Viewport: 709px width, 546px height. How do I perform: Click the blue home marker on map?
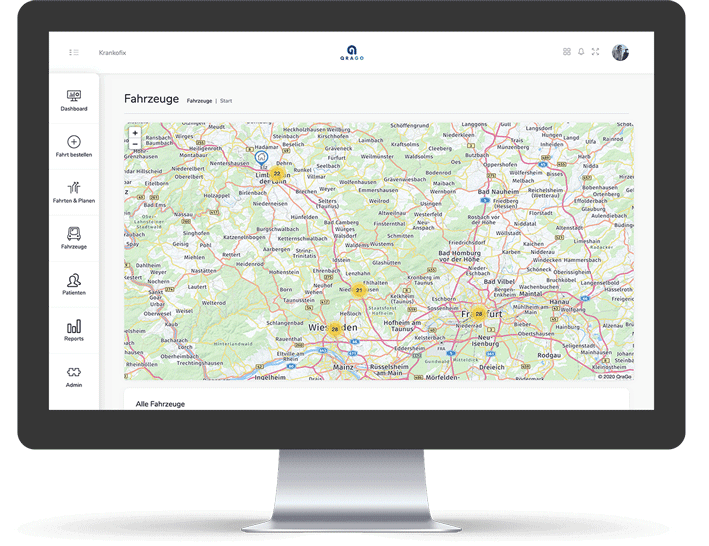[x=261, y=157]
